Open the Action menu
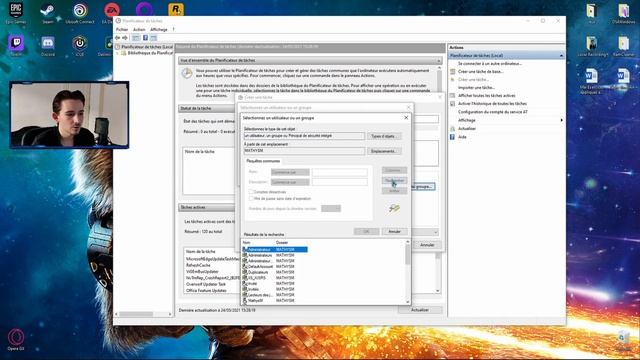Image resolution: width=640 pixels, height=360 pixels. point(139,29)
